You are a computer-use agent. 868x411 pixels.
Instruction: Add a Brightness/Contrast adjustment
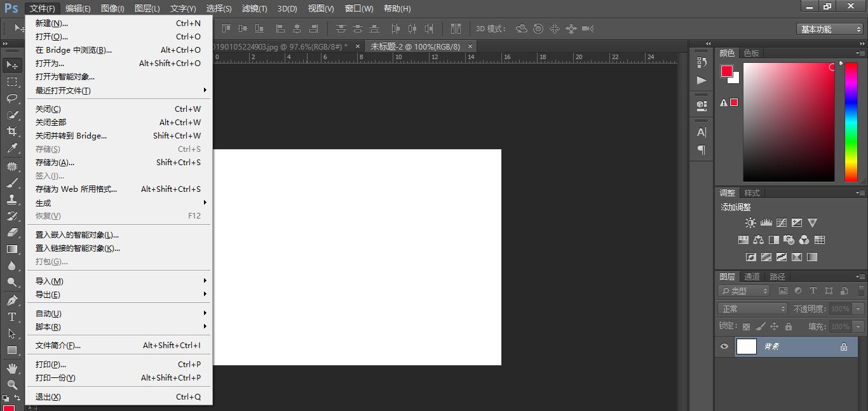[x=750, y=223]
